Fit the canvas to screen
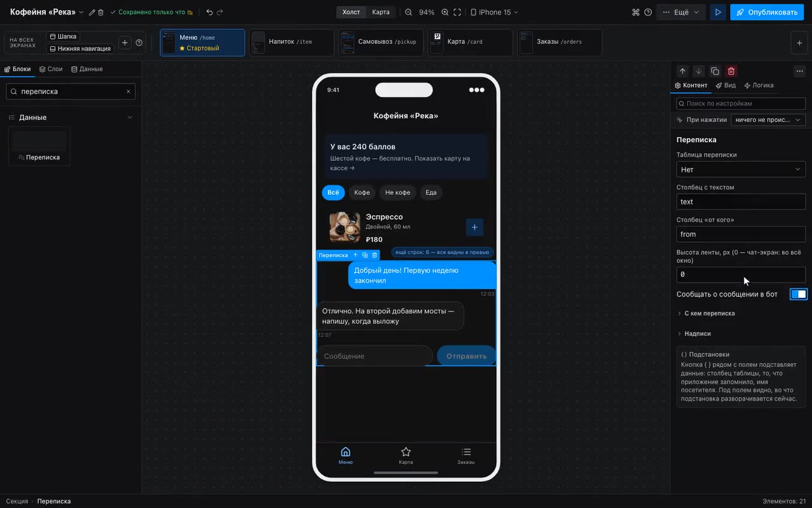The image size is (812, 508). [457, 12]
